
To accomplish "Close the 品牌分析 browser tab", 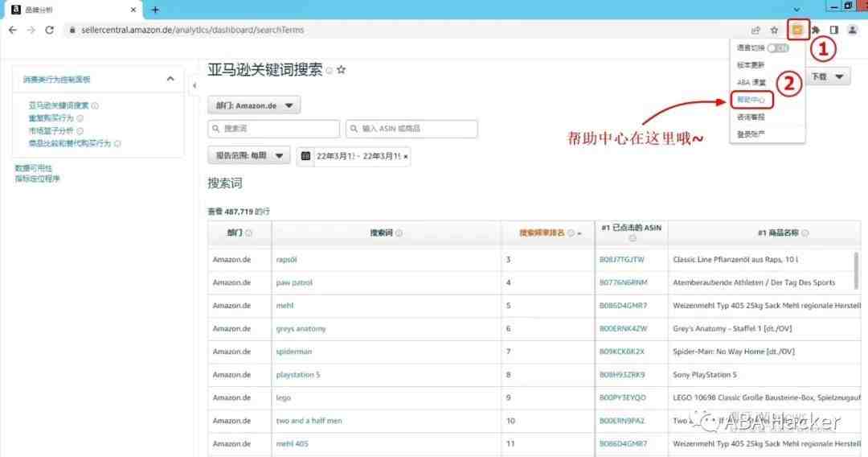I will click(133, 10).
